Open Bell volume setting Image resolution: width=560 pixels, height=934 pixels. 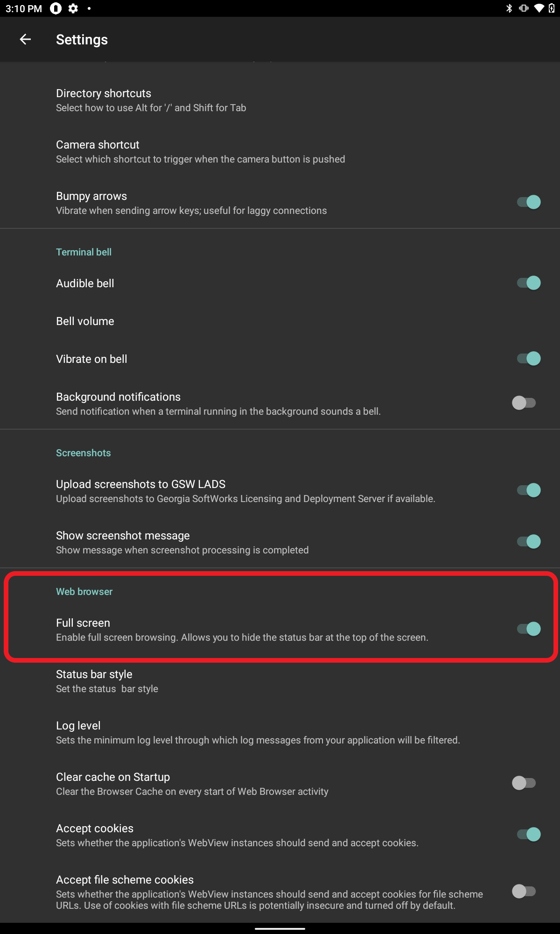pyautogui.click(x=85, y=321)
